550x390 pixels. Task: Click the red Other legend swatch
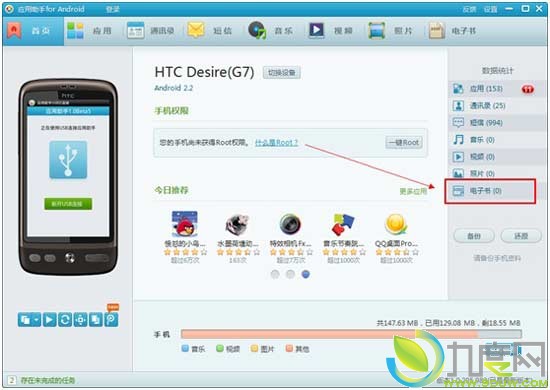pyautogui.click(x=289, y=348)
